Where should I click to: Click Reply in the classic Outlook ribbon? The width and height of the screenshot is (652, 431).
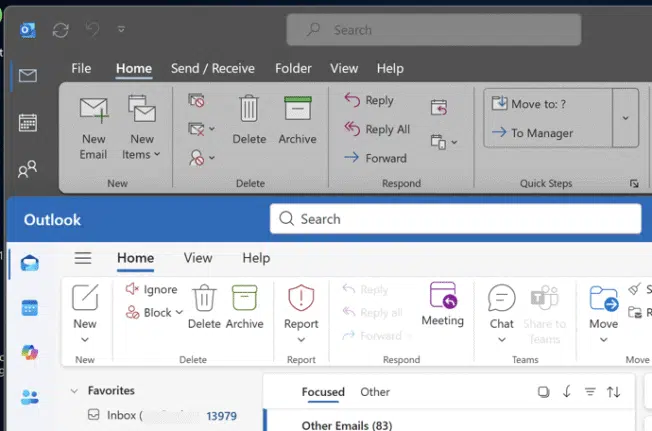point(369,100)
